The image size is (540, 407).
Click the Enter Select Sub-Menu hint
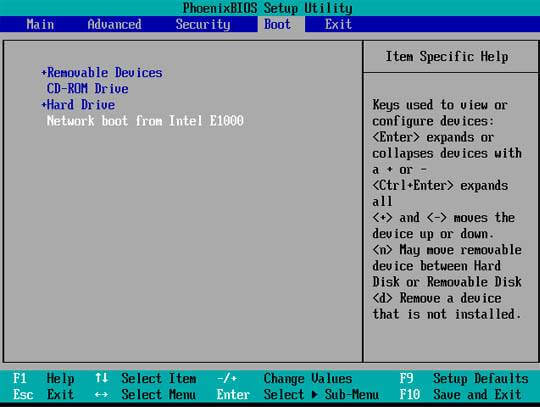click(x=298, y=395)
